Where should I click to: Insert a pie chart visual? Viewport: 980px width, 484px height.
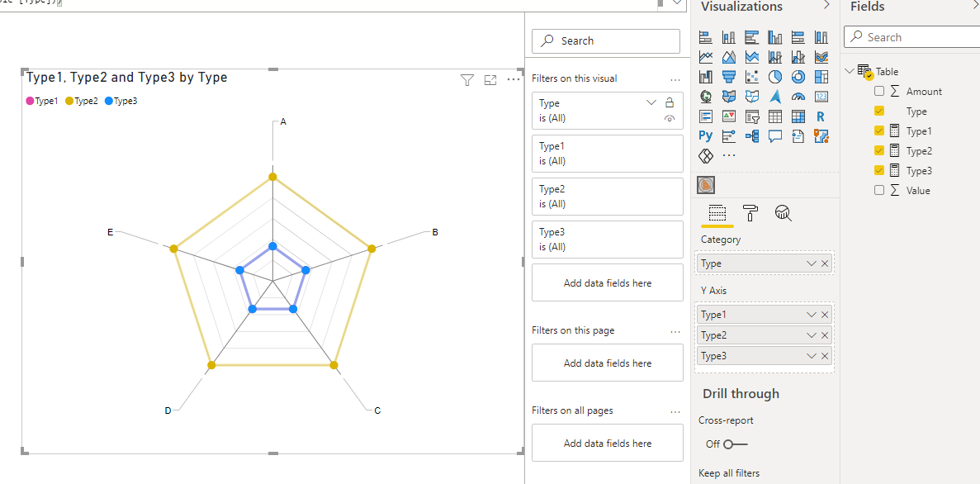pos(775,77)
